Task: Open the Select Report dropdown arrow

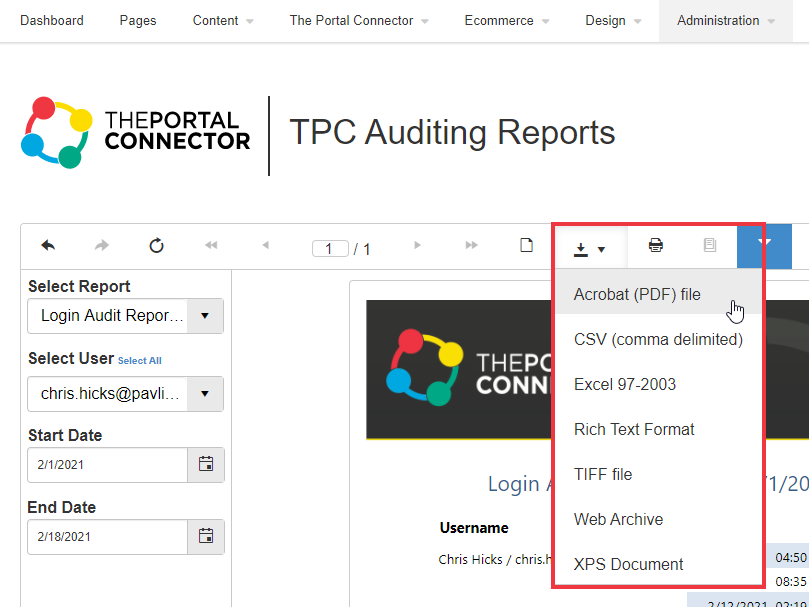Action: click(x=205, y=316)
